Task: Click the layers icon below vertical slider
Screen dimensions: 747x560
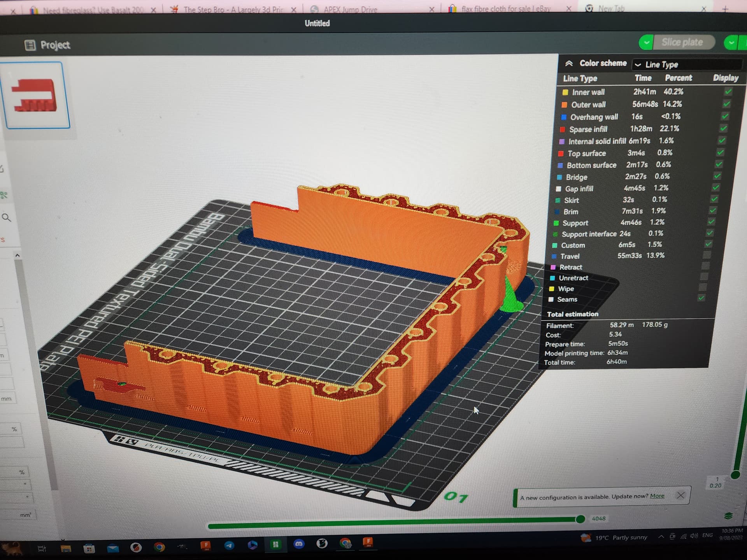Action: point(728,516)
